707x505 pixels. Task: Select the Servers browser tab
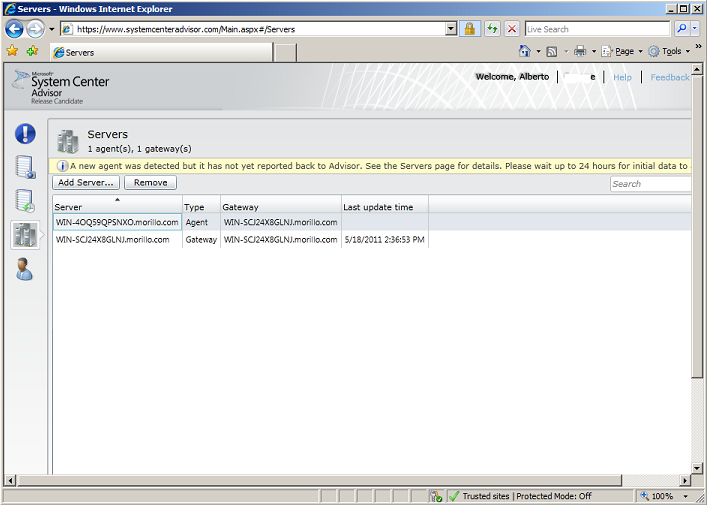point(161,53)
